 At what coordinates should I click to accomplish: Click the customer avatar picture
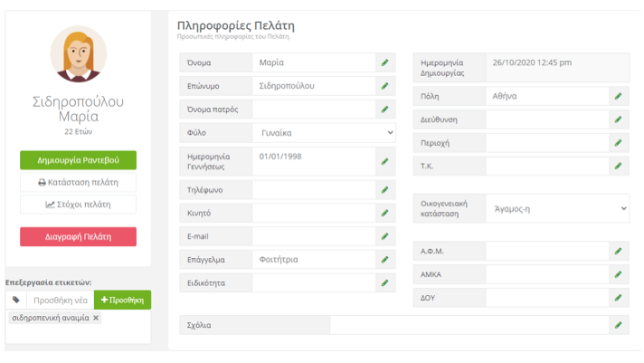pos(79,53)
